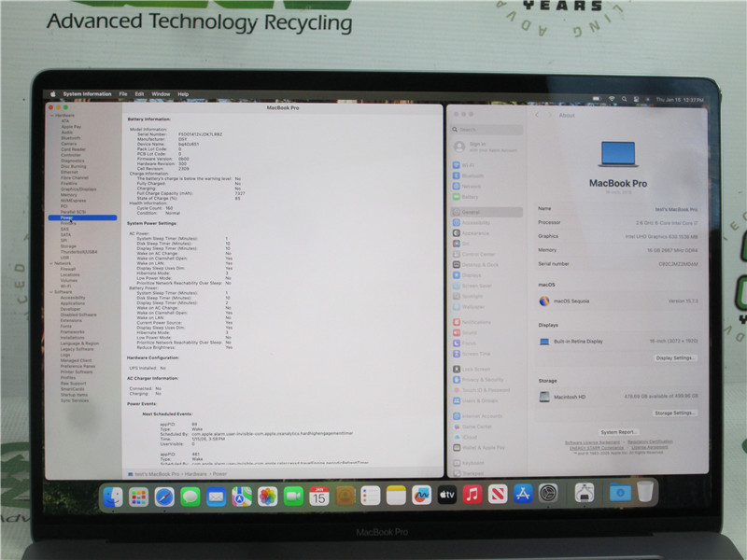Viewport: 747px width, 560px height.
Task: Click the Storage Settings button
Action: pyautogui.click(x=674, y=413)
